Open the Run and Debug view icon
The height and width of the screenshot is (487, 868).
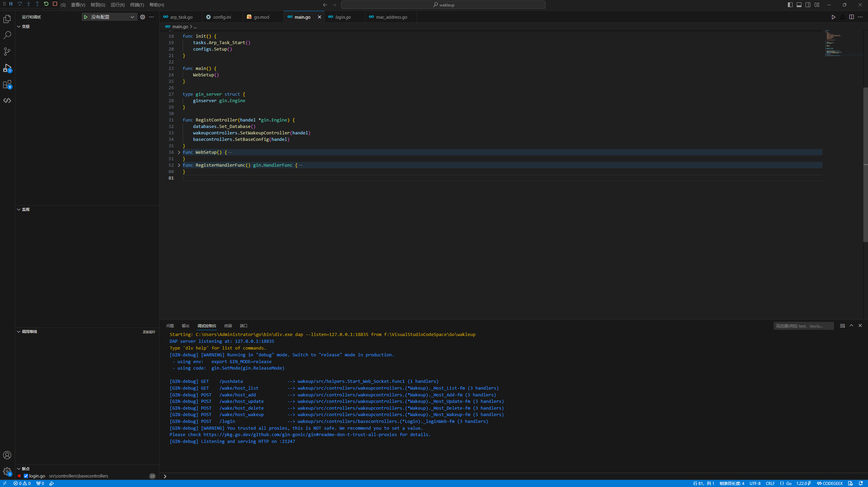coord(7,68)
